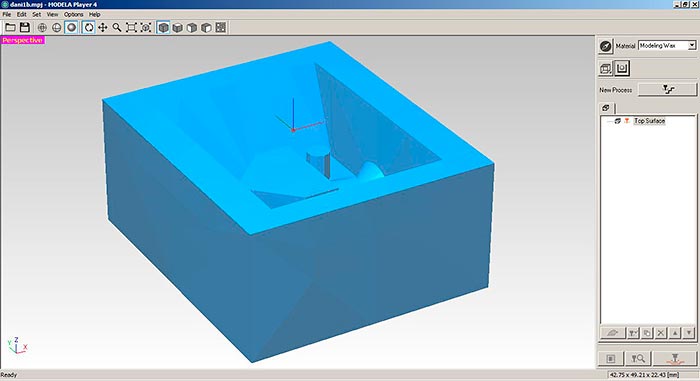
Task: Open the Edit menu
Action: point(21,14)
